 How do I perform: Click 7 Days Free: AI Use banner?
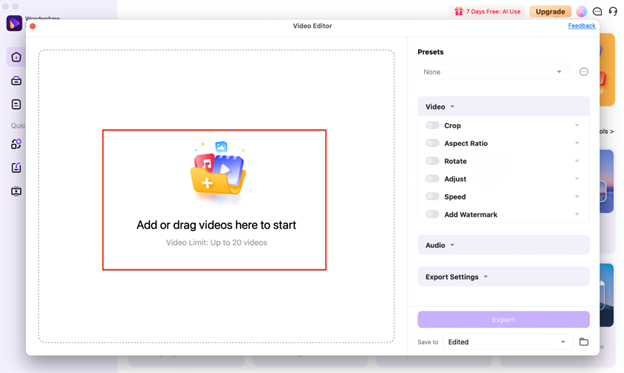click(487, 12)
